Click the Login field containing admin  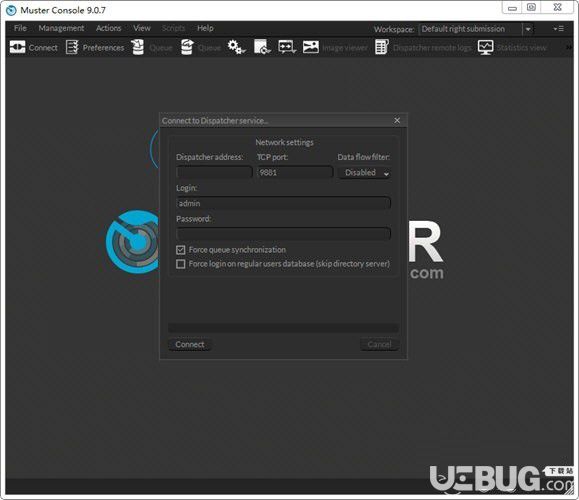coord(284,203)
